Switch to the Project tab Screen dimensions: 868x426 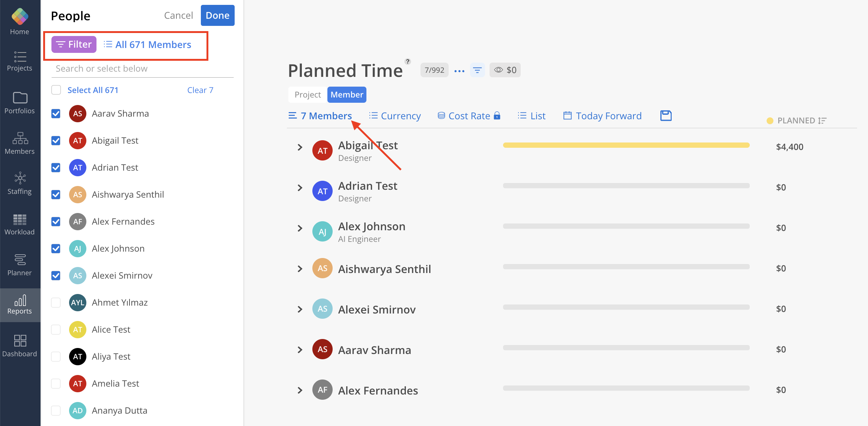(307, 94)
